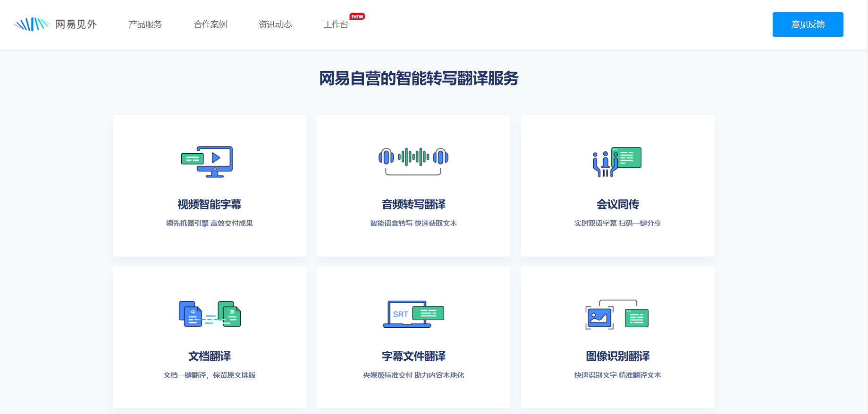The height and width of the screenshot is (414, 868).
Task: Click text 实时双语字幕 扫码一键分享
Action: (x=618, y=224)
